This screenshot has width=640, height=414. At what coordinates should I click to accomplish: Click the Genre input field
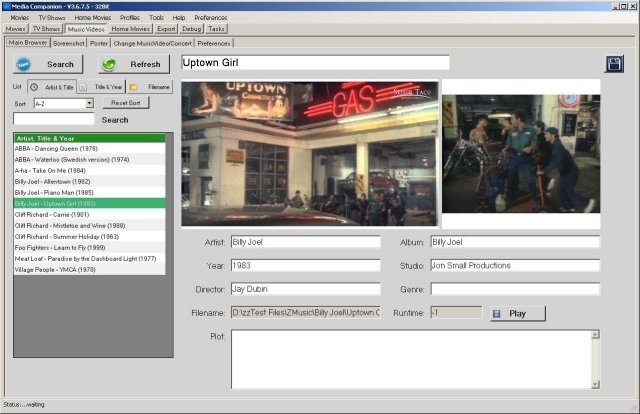pyautogui.click(x=514, y=289)
